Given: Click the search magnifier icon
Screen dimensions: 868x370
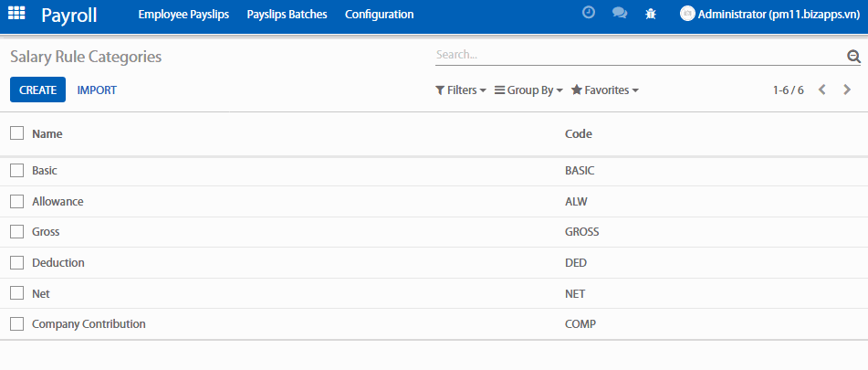Looking at the screenshot, I should (x=853, y=57).
